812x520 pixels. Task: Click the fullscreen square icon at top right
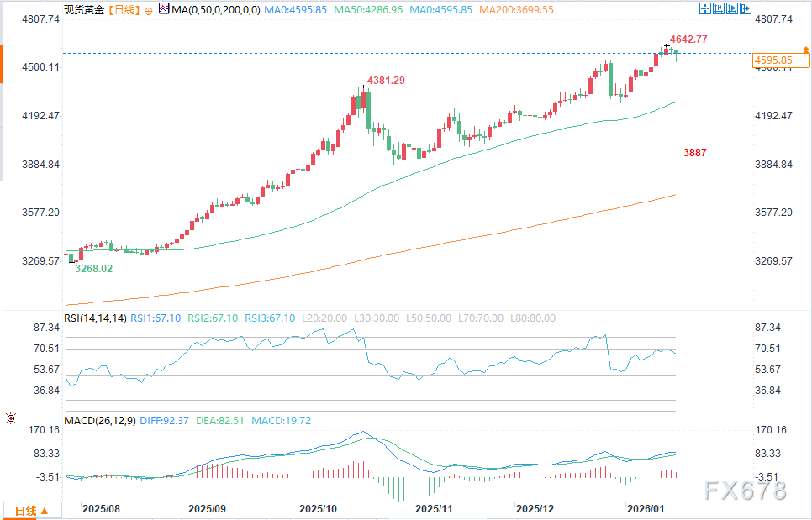click(x=704, y=9)
